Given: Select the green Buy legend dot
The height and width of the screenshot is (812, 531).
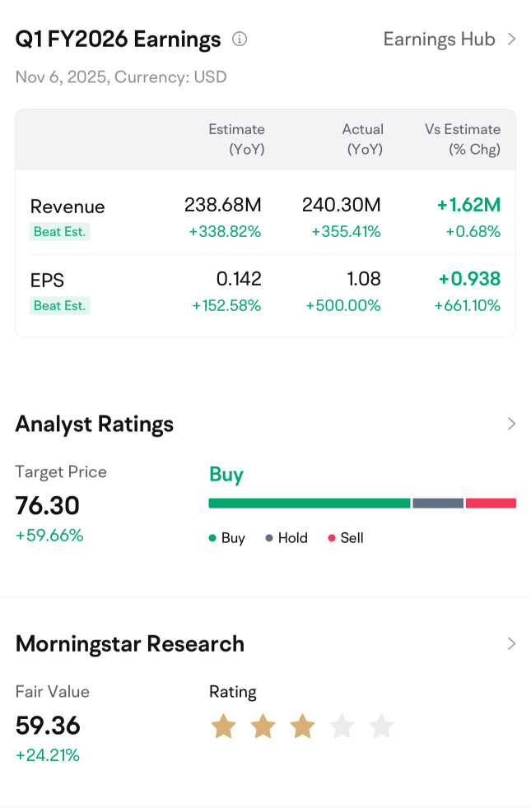Looking at the screenshot, I should pyautogui.click(x=212, y=537).
